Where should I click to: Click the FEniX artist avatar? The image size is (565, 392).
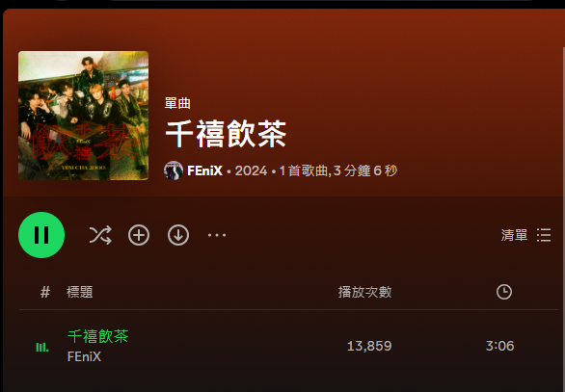click(174, 170)
